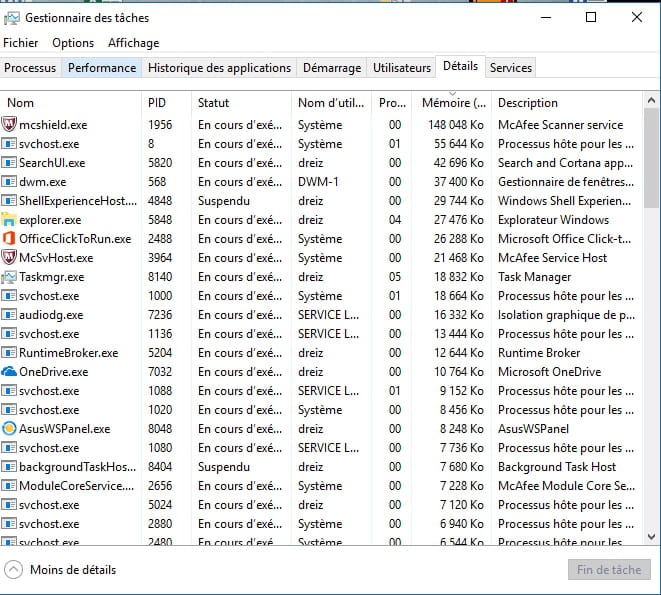Image resolution: width=661 pixels, height=595 pixels.
Task: Click the SearchUI.exe process icon
Action: coord(9,163)
